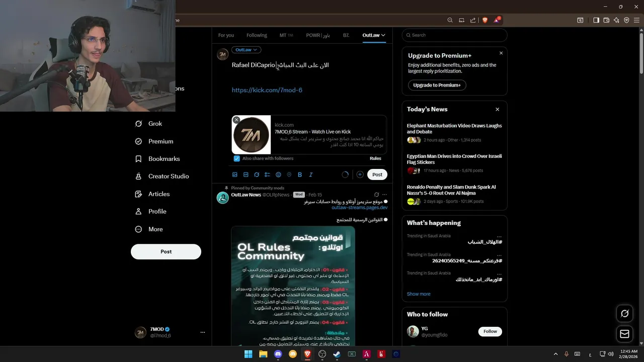
Task: Follow the YG account
Action: click(490, 331)
